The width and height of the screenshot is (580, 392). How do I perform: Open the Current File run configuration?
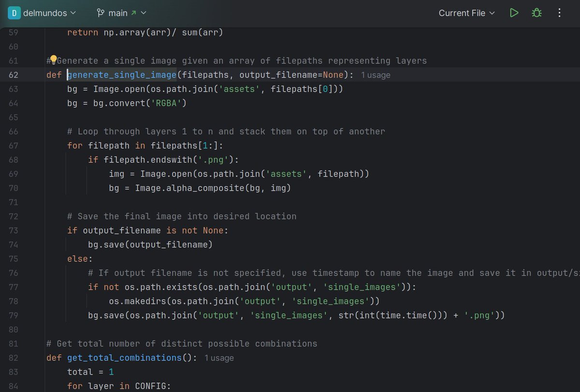click(x=466, y=13)
